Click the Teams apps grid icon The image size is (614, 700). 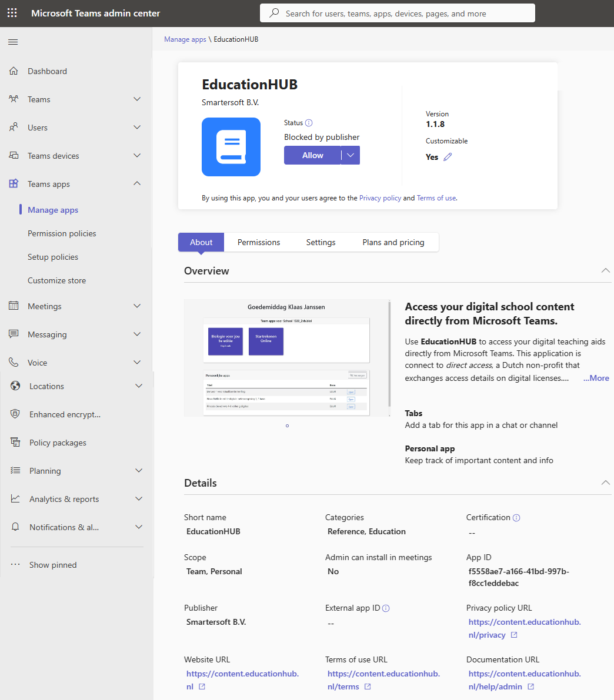point(14,183)
